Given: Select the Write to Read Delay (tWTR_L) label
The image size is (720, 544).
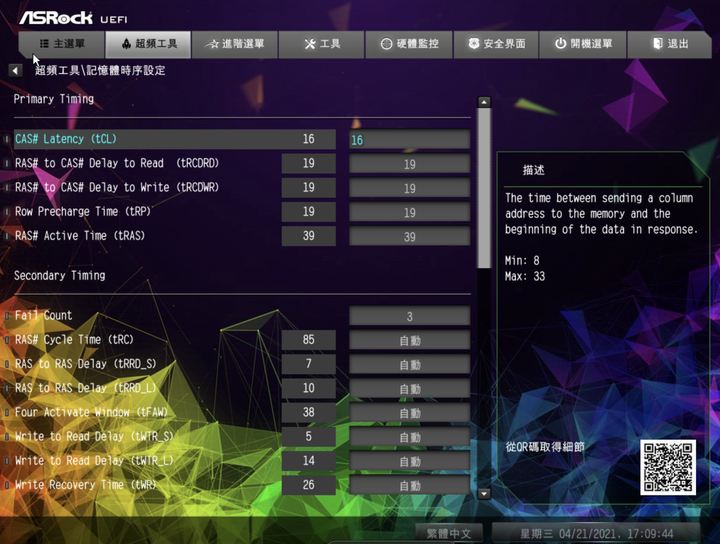Looking at the screenshot, I should coord(94,461).
